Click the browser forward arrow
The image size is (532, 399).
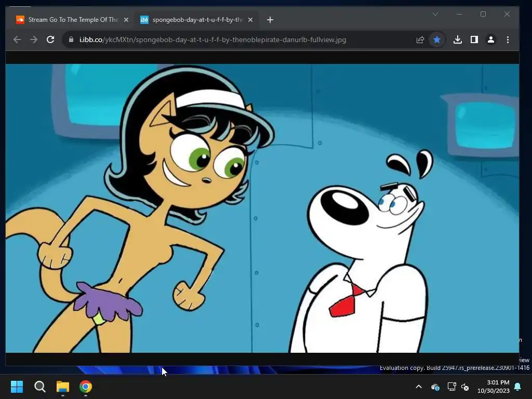[34, 39]
